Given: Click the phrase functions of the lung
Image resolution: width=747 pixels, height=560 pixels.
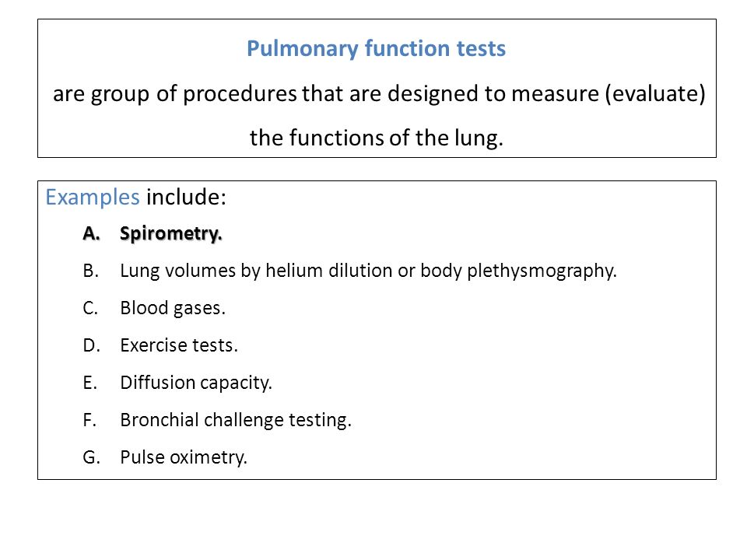Looking at the screenshot, I should (x=395, y=138).
